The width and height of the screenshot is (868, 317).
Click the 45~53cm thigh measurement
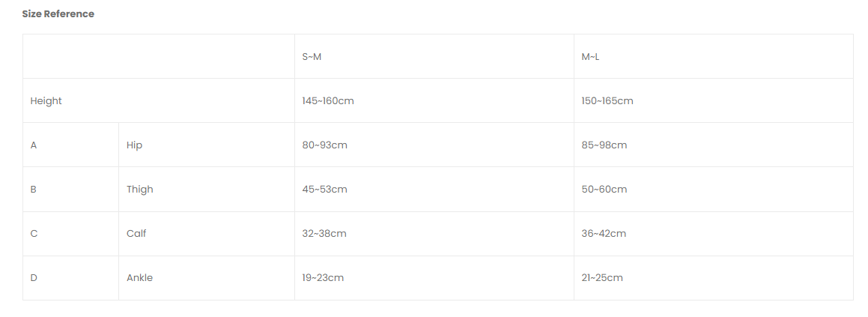325,190
